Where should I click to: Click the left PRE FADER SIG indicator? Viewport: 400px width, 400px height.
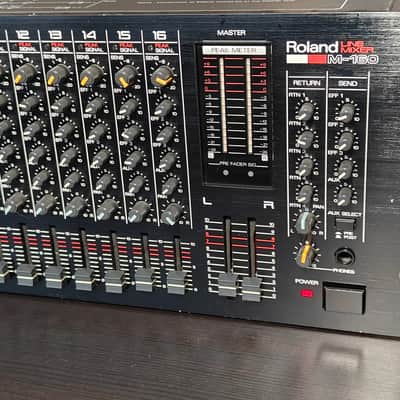point(226,172)
